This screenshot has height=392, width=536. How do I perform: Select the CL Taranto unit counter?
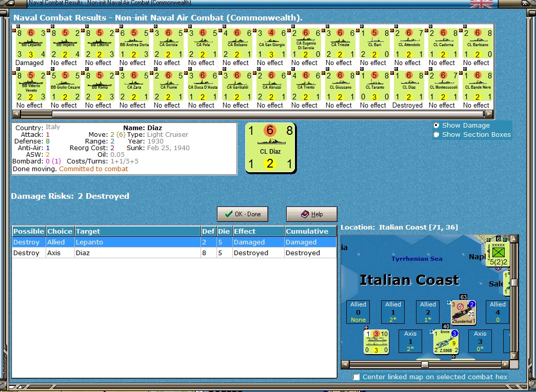[x=374, y=86]
